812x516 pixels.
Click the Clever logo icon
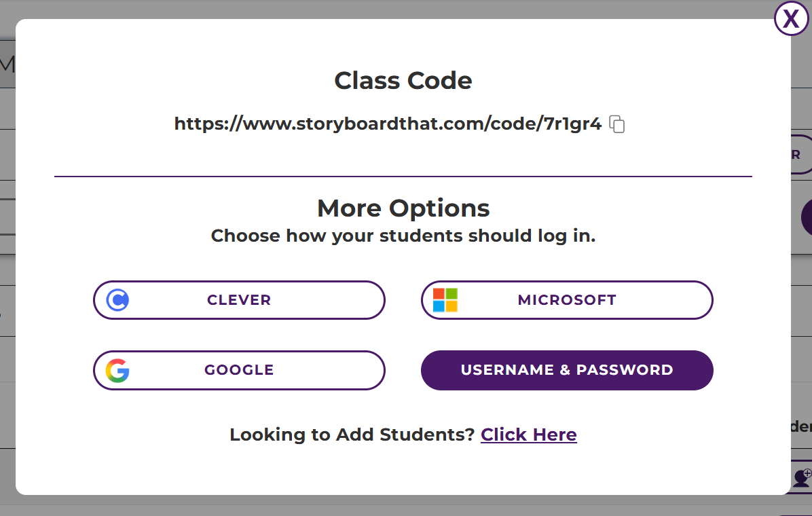[x=117, y=300]
